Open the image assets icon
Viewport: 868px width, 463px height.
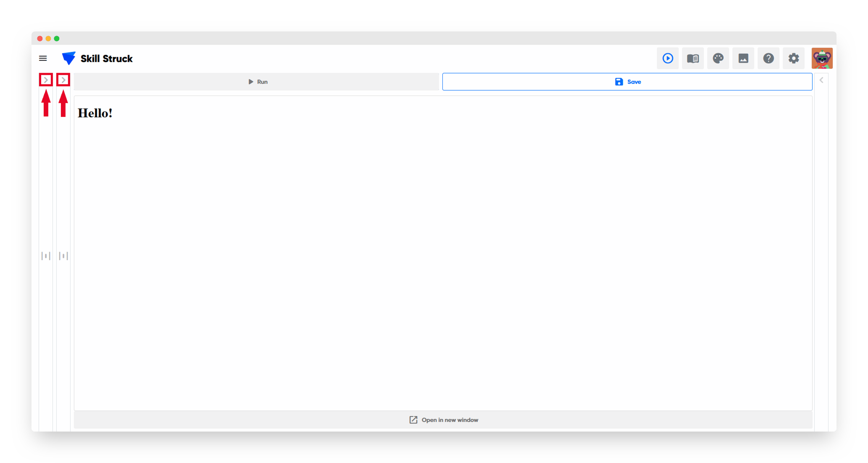point(743,58)
